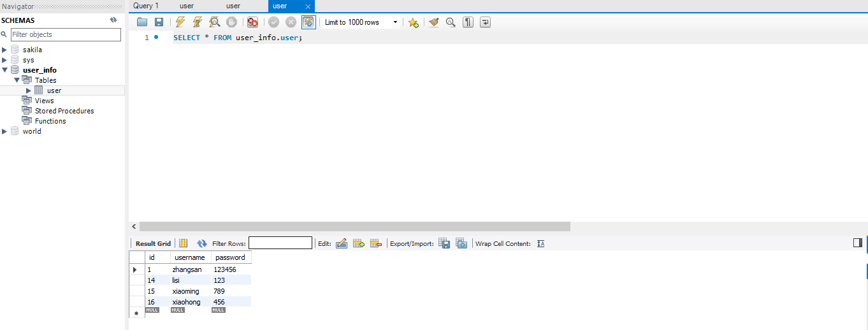Toggle auto-commit mode icon
868x330 pixels.
tap(308, 22)
